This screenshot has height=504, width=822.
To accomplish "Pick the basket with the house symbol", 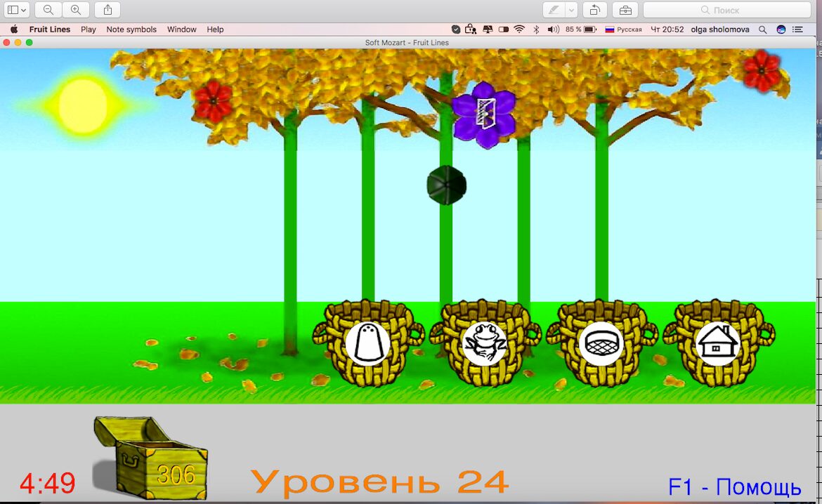I will (719, 343).
